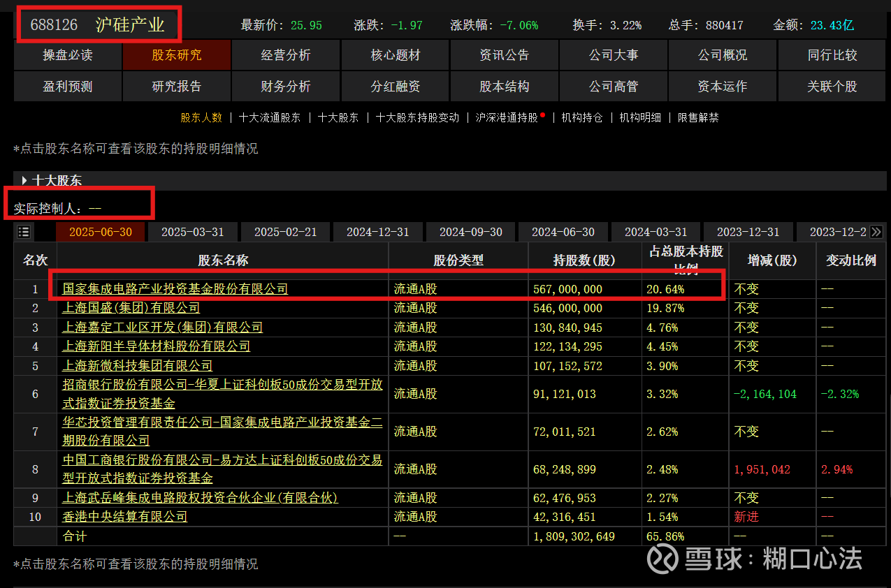Select the 2025-06-30 report date tab
Image resolution: width=891 pixels, height=588 pixels.
(x=101, y=232)
